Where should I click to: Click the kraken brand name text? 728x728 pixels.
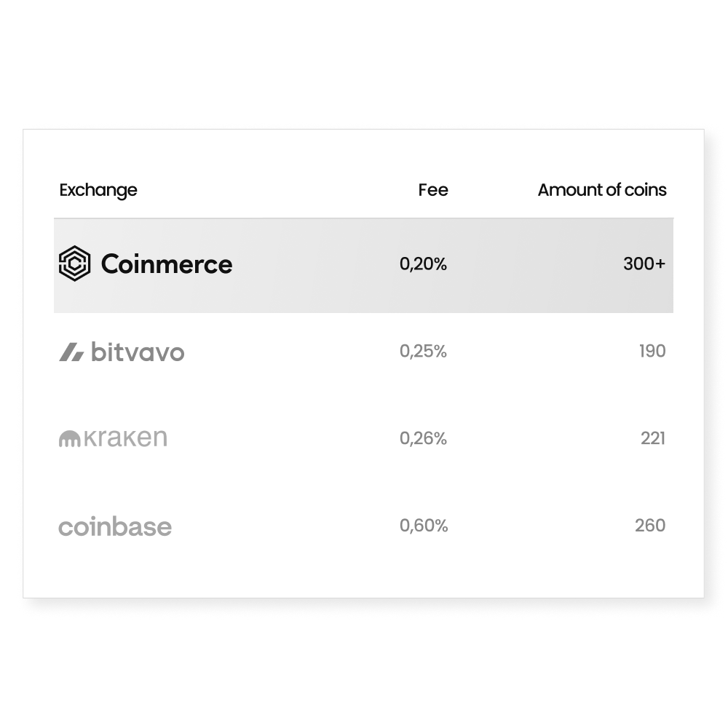point(124,438)
